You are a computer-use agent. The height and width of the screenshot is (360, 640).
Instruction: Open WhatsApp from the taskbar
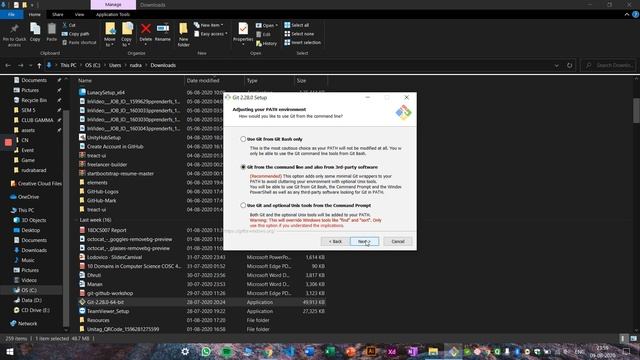pos(206,351)
